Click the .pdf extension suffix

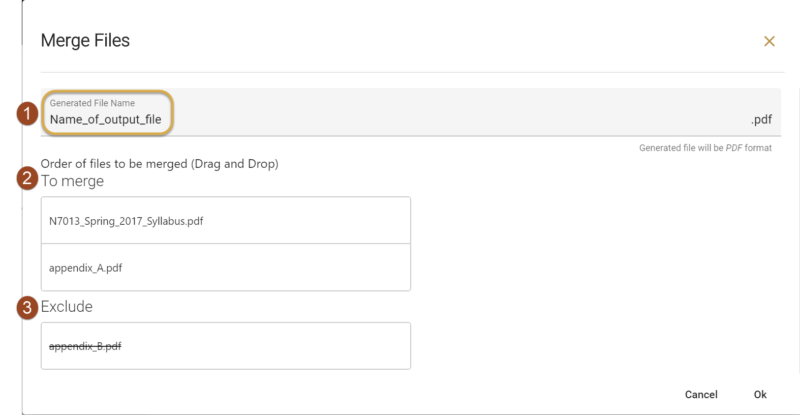click(x=761, y=120)
